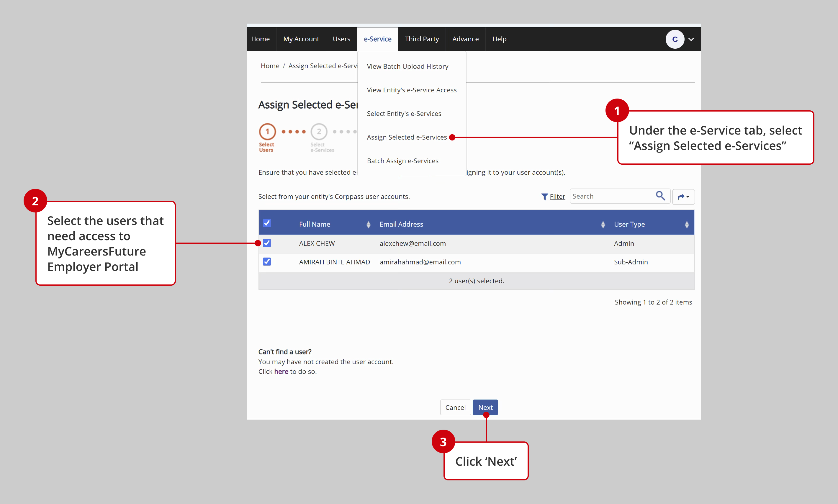
Task: Uncheck AMIRAH BINTE AHMAD's checkbox
Action: click(267, 261)
